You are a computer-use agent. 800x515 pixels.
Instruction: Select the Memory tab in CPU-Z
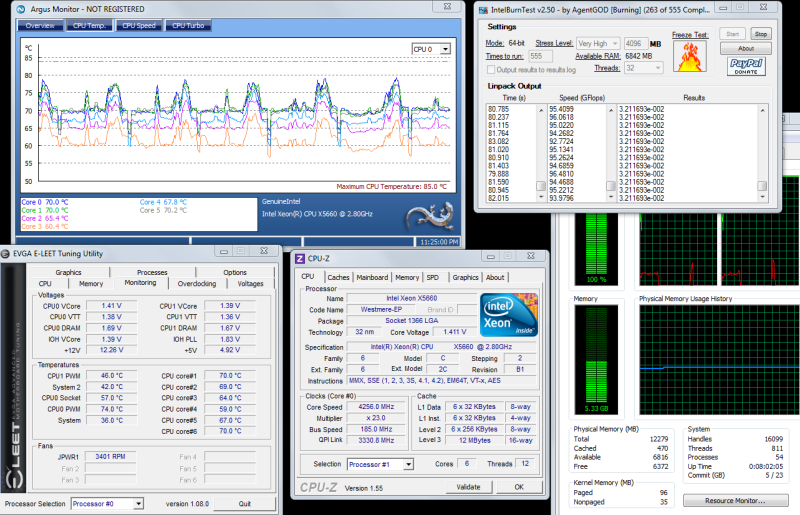coord(407,277)
